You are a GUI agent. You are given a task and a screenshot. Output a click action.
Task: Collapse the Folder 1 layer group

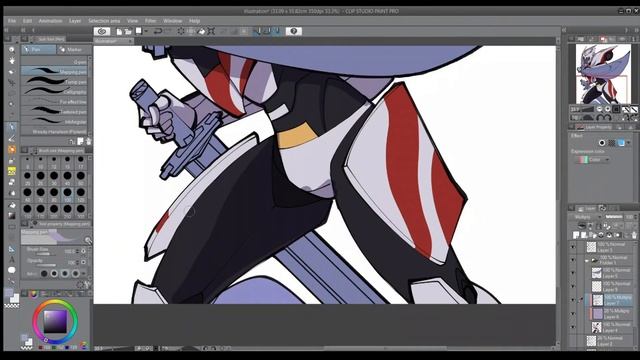(587, 260)
